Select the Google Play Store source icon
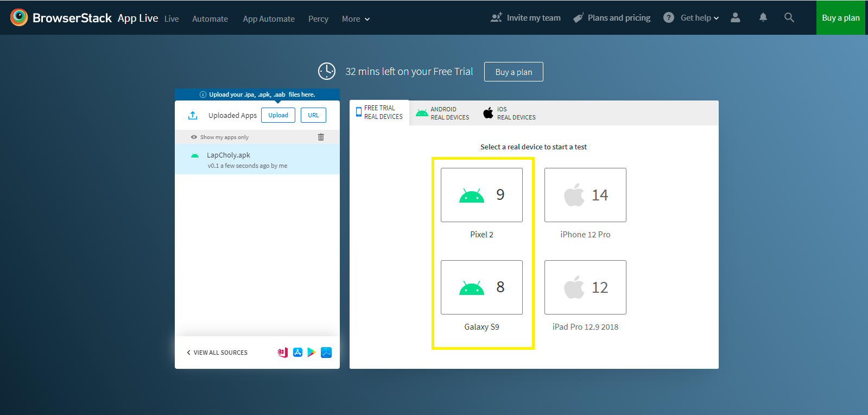This screenshot has width=868, height=415. pos(312,353)
